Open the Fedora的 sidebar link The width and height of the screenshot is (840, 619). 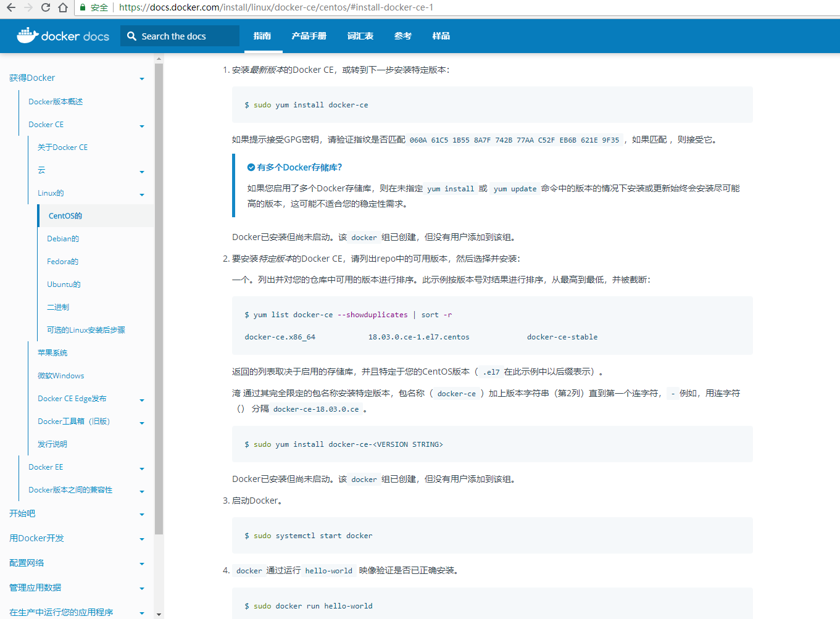[62, 262]
